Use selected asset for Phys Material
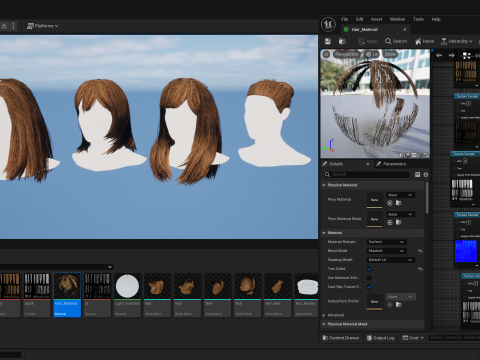Viewport: 480px width, 360px height. click(x=390, y=203)
